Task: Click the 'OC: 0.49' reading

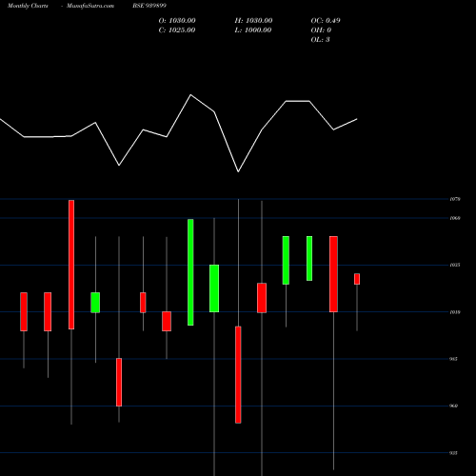Action: (x=326, y=21)
